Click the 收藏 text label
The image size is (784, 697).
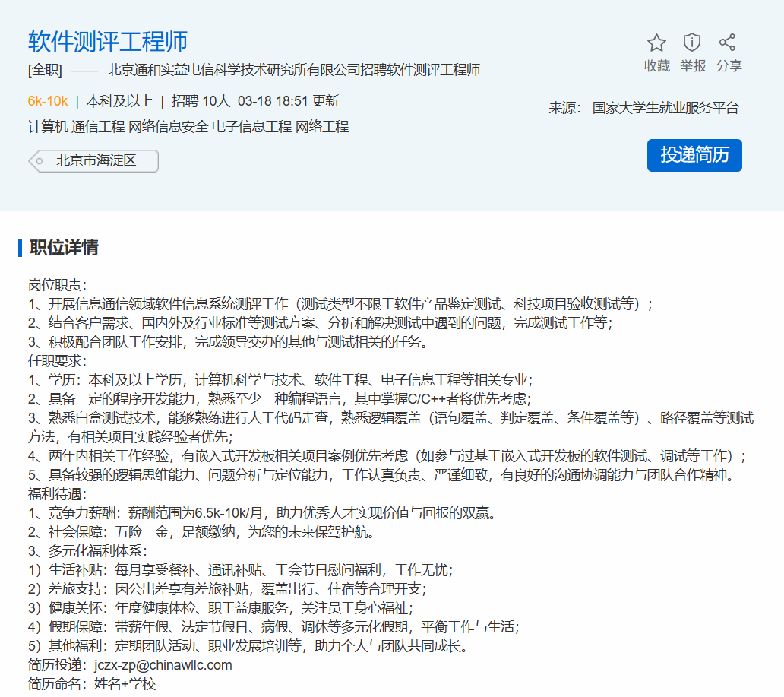pos(656,66)
